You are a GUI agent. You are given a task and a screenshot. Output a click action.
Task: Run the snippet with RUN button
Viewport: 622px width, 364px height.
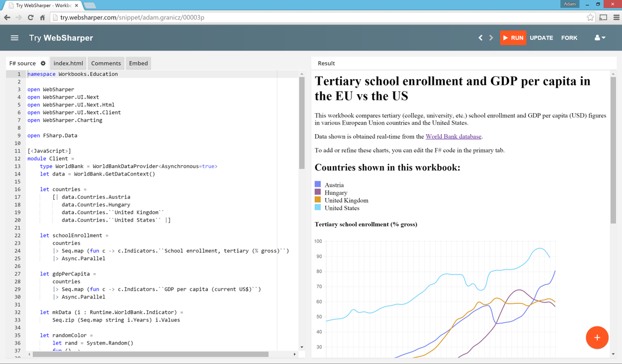(513, 38)
